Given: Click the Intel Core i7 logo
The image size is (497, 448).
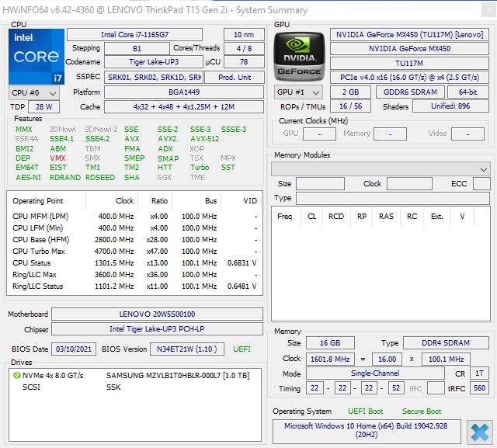Looking at the screenshot, I should coord(36,57).
